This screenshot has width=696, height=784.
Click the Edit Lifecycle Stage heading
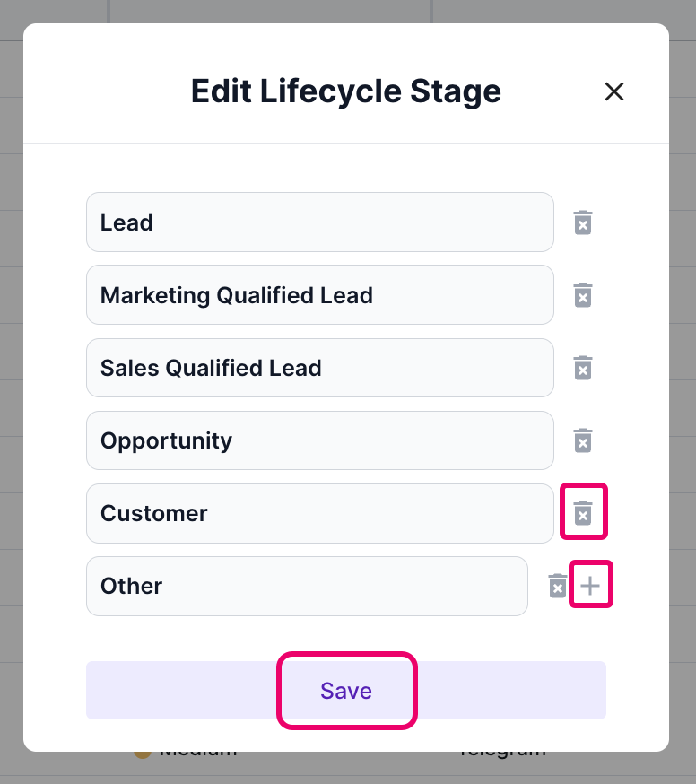point(346,91)
